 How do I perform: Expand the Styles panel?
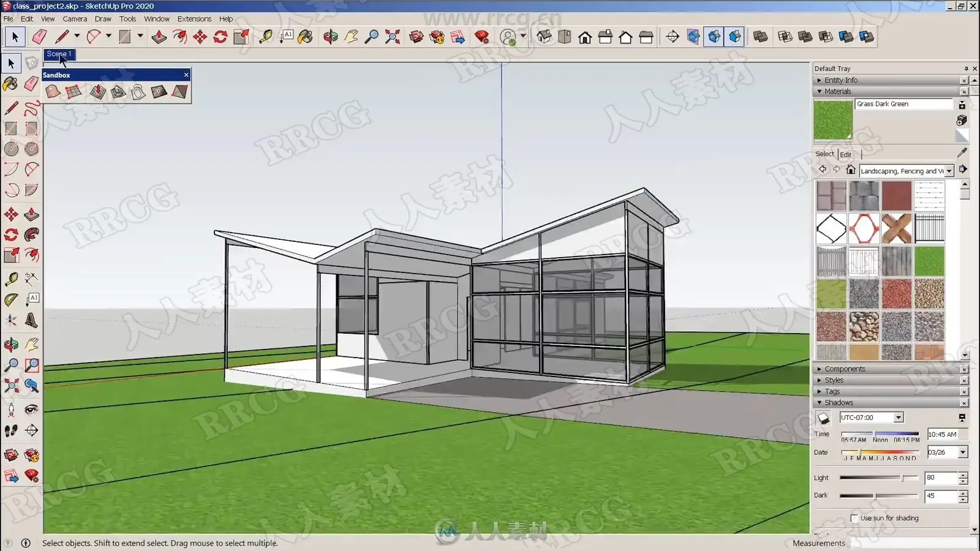tap(820, 380)
